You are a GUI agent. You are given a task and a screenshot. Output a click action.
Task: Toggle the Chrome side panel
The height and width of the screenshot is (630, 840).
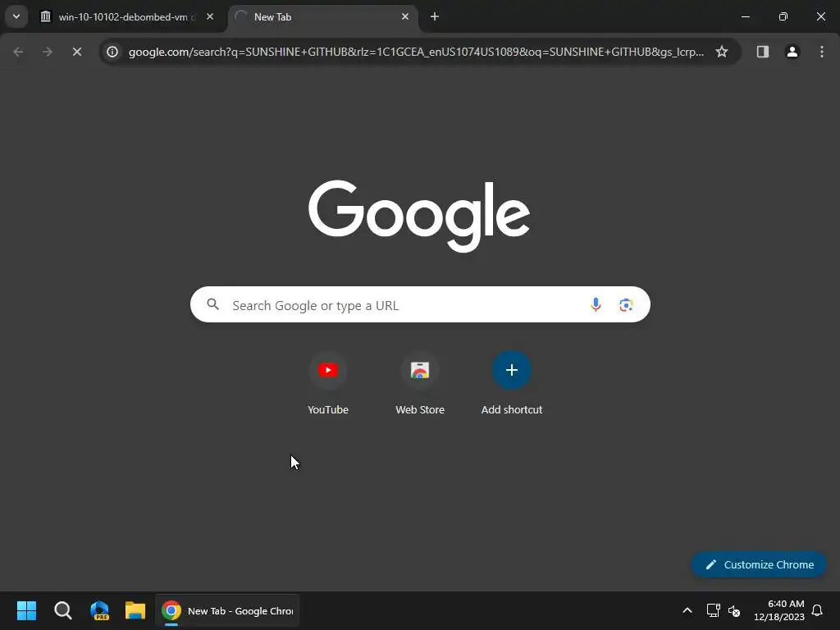(763, 52)
